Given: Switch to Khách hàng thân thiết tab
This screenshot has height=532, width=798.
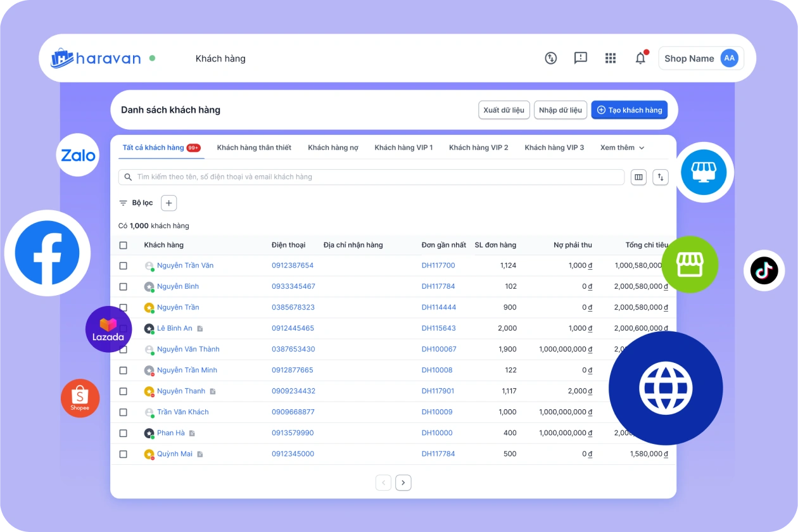Looking at the screenshot, I should (x=254, y=148).
